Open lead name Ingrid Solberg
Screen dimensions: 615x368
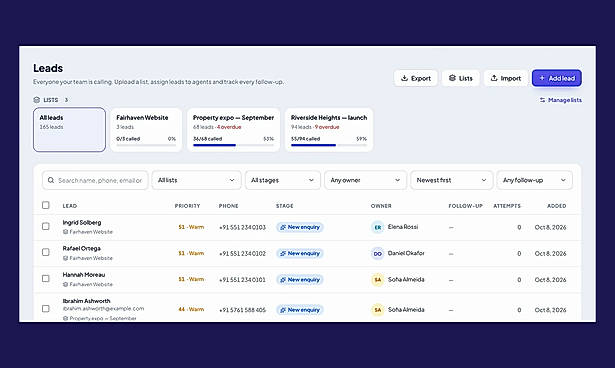coord(82,222)
